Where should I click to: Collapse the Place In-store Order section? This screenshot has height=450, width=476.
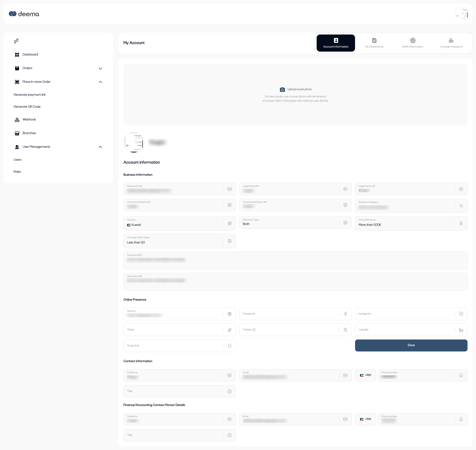[100, 82]
